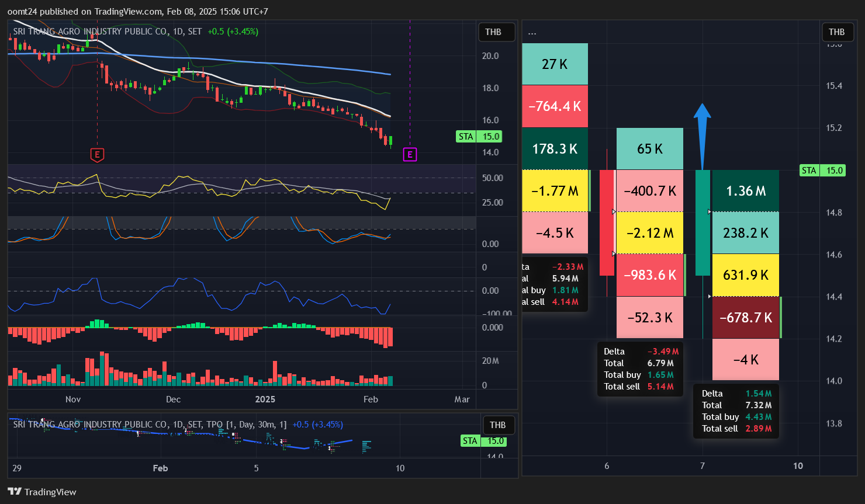The image size is (865, 504).
Task: Click the footprint cell −983.6 K
Action: point(650,275)
